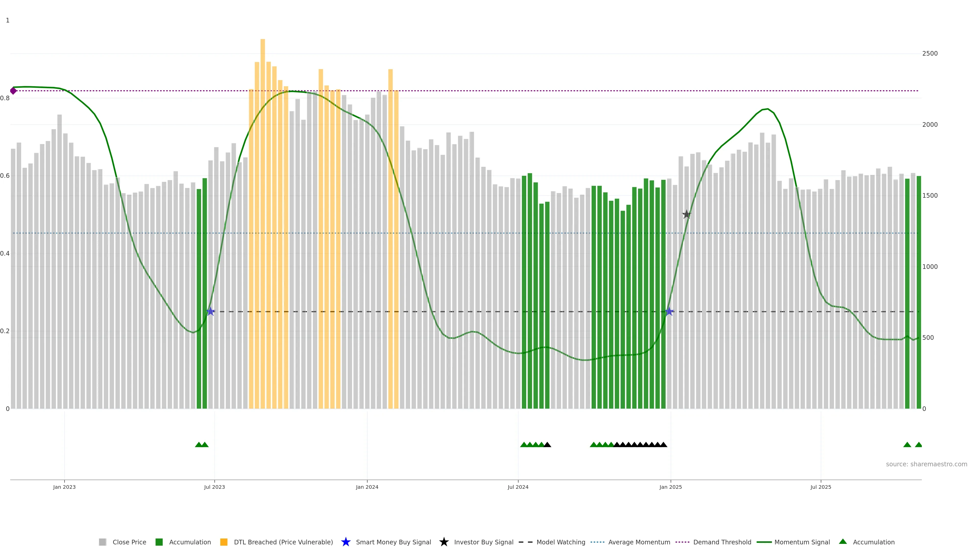Toggle Close Price series in legend
Image resolution: width=980 pixels, height=551 pixels.
[x=129, y=542]
